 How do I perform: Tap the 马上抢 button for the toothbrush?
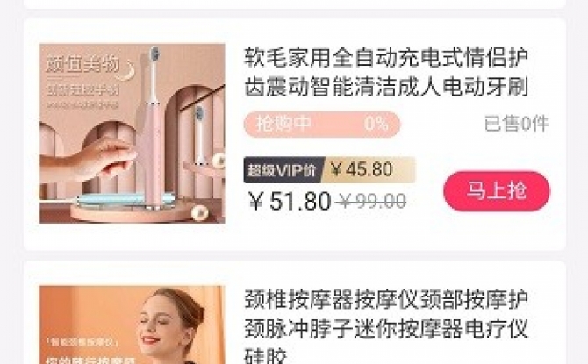pyautogui.click(x=497, y=191)
